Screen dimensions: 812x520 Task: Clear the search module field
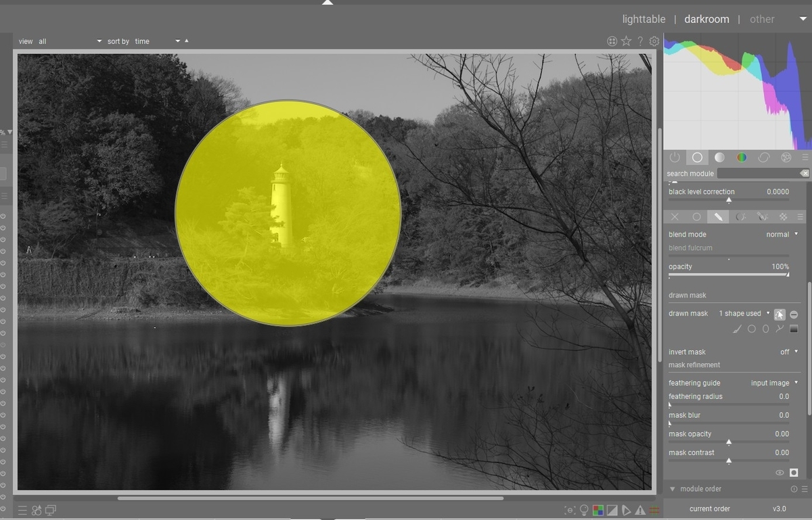pos(805,173)
